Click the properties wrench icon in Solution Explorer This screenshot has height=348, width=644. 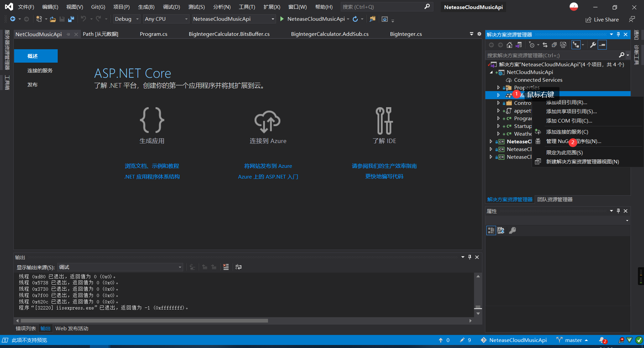pyautogui.click(x=593, y=45)
